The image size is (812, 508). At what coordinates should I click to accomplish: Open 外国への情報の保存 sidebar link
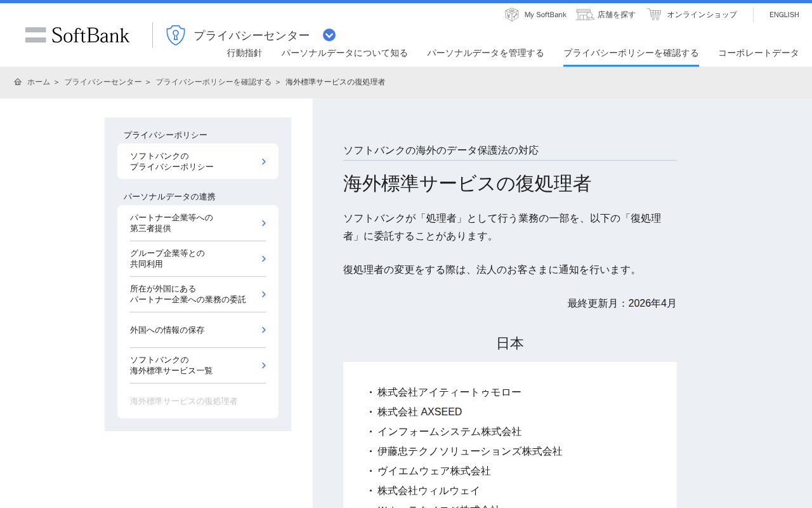point(198,330)
